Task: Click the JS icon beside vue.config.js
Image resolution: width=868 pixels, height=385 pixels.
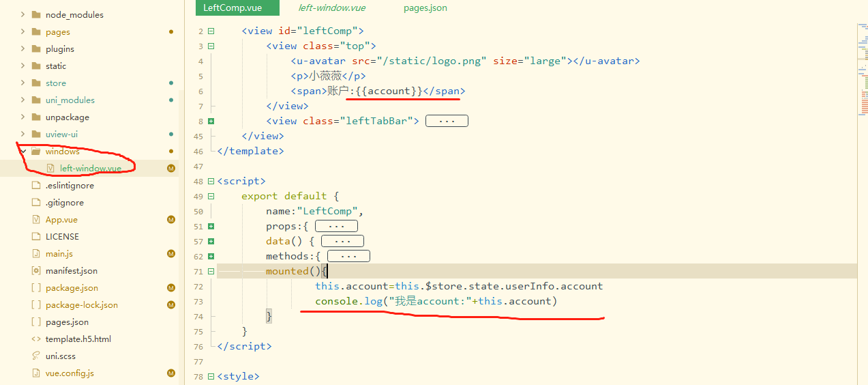Action: tap(36, 373)
